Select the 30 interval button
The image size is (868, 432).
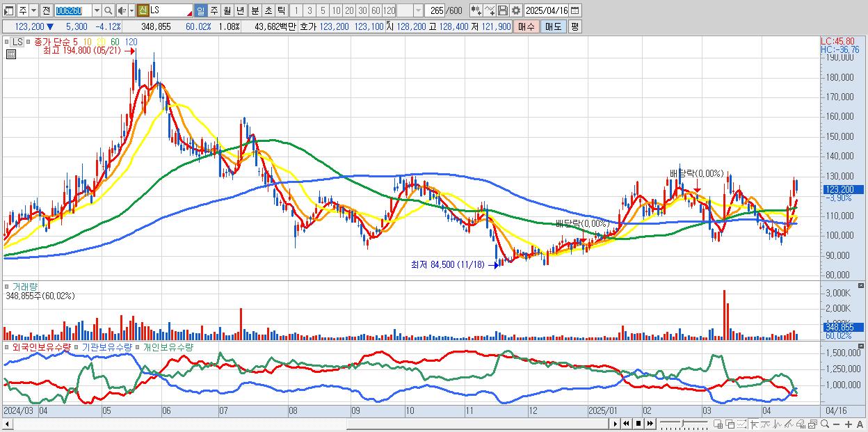coord(362,10)
